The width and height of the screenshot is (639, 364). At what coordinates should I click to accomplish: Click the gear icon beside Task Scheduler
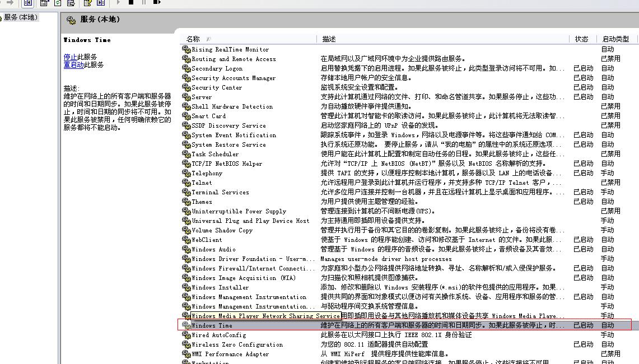(186, 154)
